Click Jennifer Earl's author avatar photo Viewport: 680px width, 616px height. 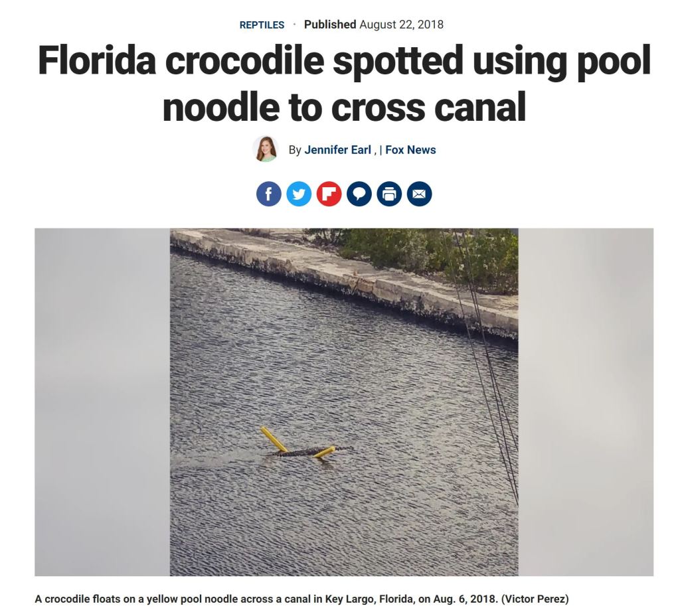point(266,149)
